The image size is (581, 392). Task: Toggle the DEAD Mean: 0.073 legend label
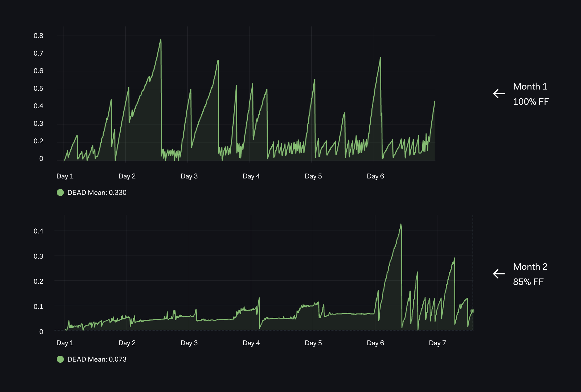97,359
